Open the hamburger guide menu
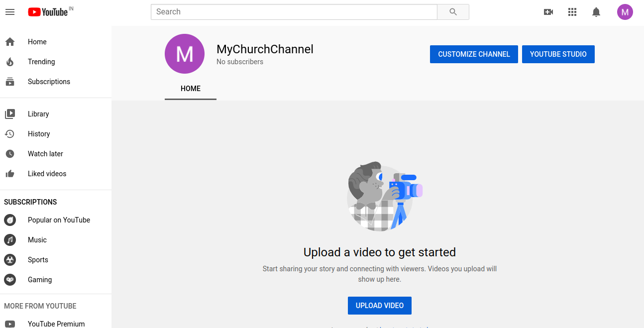This screenshot has height=328, width=644. pyautogui.click(x=10, y=12)
